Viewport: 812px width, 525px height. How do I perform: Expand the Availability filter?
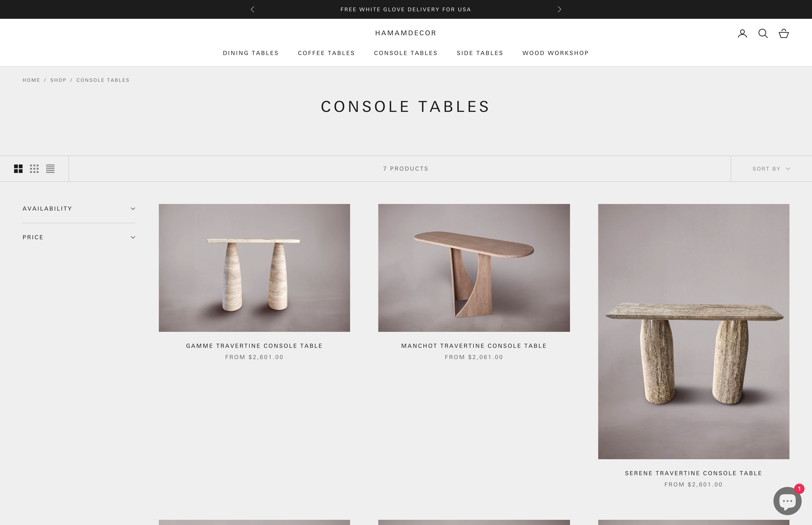pos(79,209)
